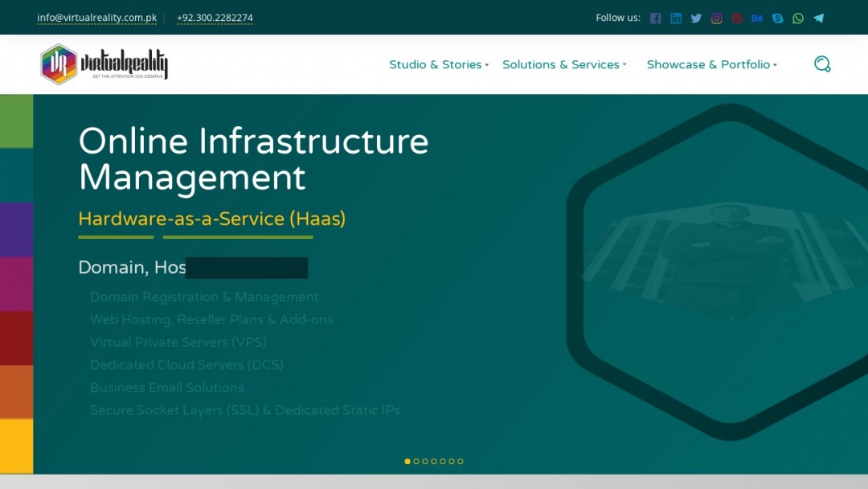Open the Pinterest icon
The image size is (868, 489).
click(737, 18)
